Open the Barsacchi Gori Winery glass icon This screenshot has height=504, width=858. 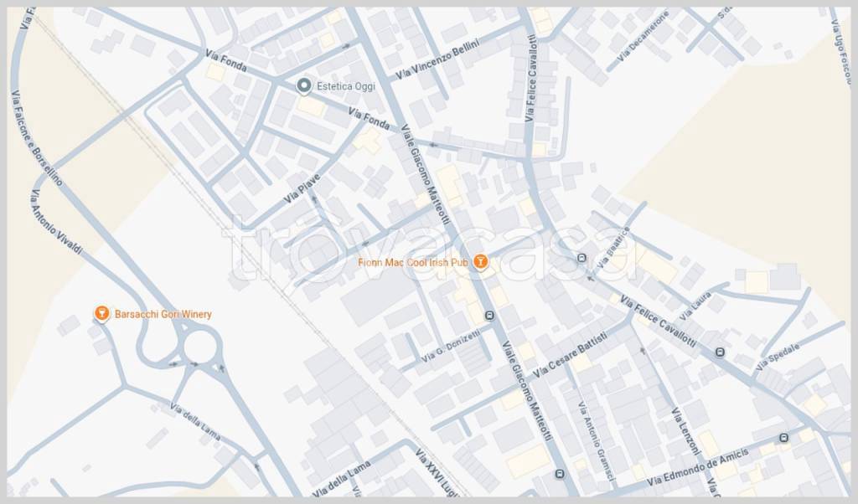pyautogui.click(x=101, y=313)
